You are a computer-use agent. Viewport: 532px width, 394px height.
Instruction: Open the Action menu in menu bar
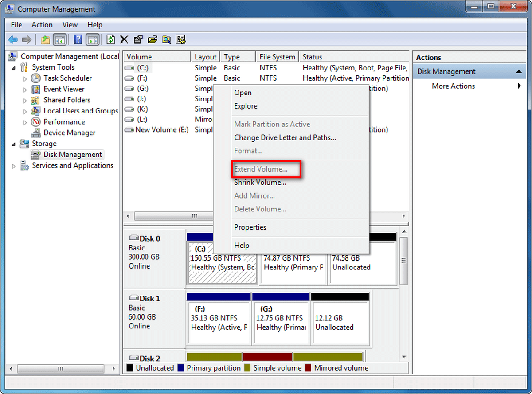coord(42,25)
